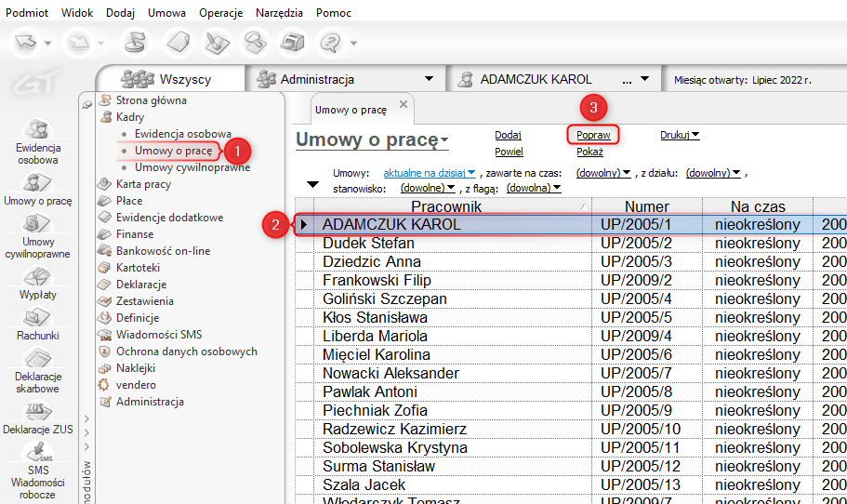This screenshot has width=847, height=504.
Task: Expand the Drukuj dropdown menu
Action: (x=680, y=135)
